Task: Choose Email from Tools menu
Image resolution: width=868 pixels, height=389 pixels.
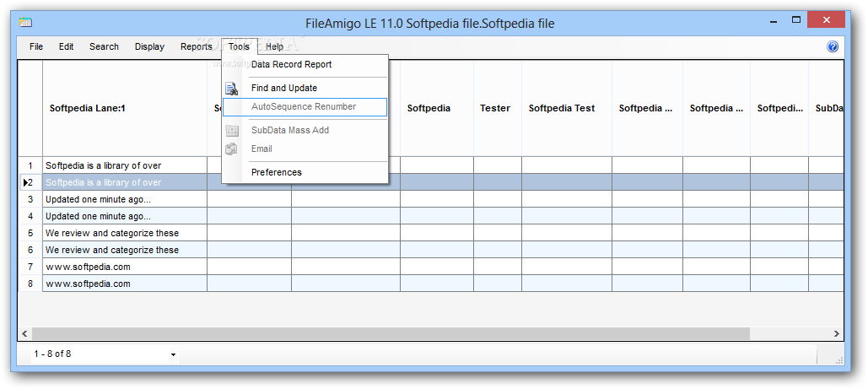Action: (x=305, y=149)
